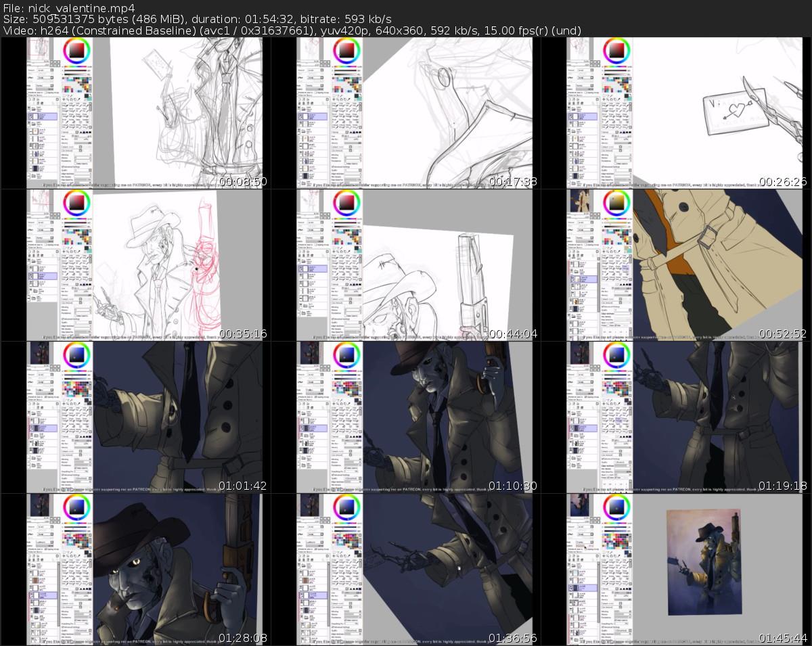The height and width of the screenshot is (646, 812).
Task: Enable Clipping Group on the active layer
Action: (46, 92)
